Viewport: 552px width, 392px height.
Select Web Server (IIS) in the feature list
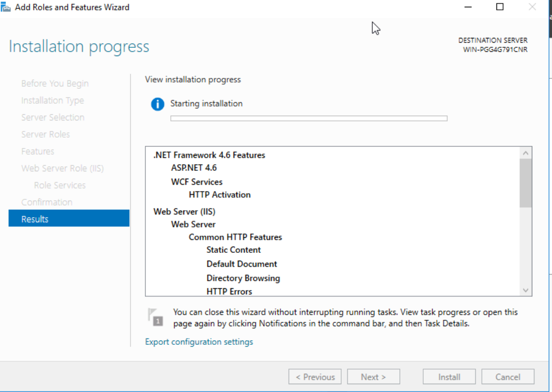point(184,211)
